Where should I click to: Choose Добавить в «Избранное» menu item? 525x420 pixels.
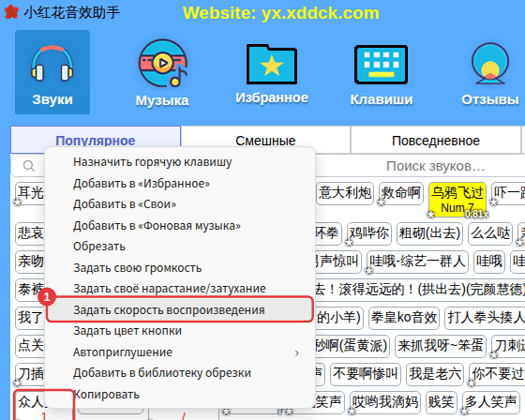coord(180,184)
